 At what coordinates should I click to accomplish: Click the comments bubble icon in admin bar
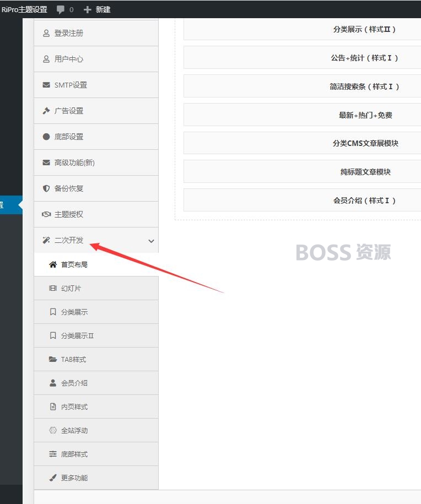60,10
